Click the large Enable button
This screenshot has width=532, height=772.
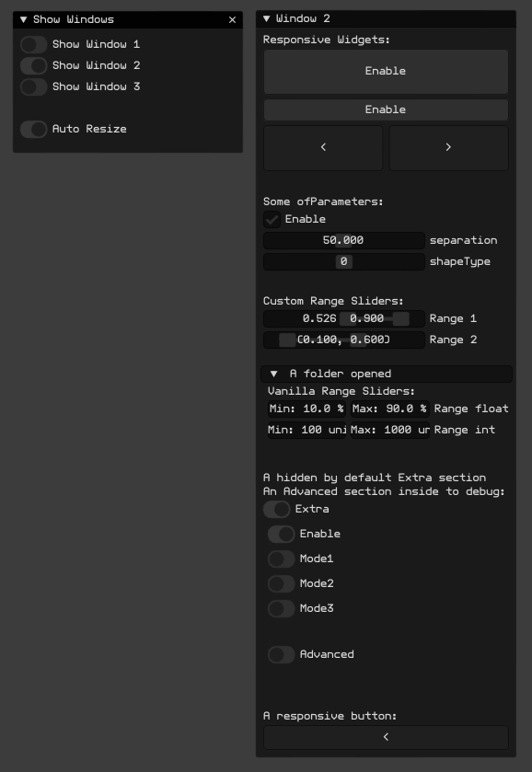click(x=386, y=72)
